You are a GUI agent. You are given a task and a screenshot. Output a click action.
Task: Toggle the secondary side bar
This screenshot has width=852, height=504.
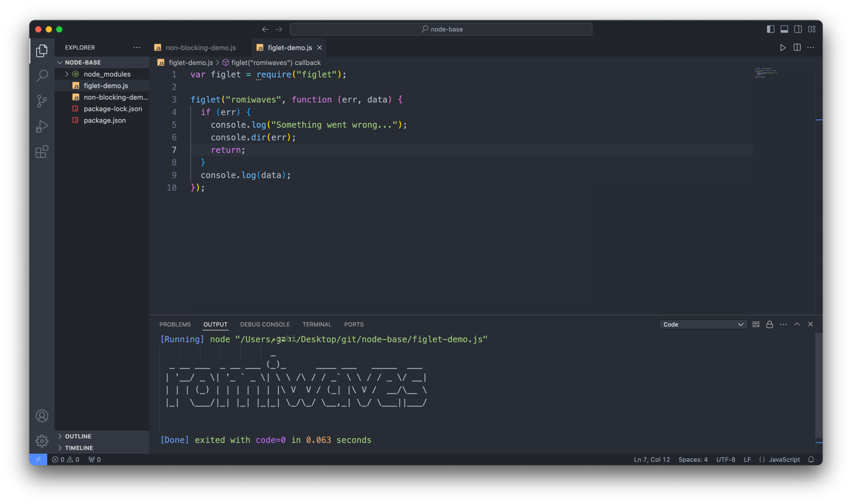pos(798,29)
